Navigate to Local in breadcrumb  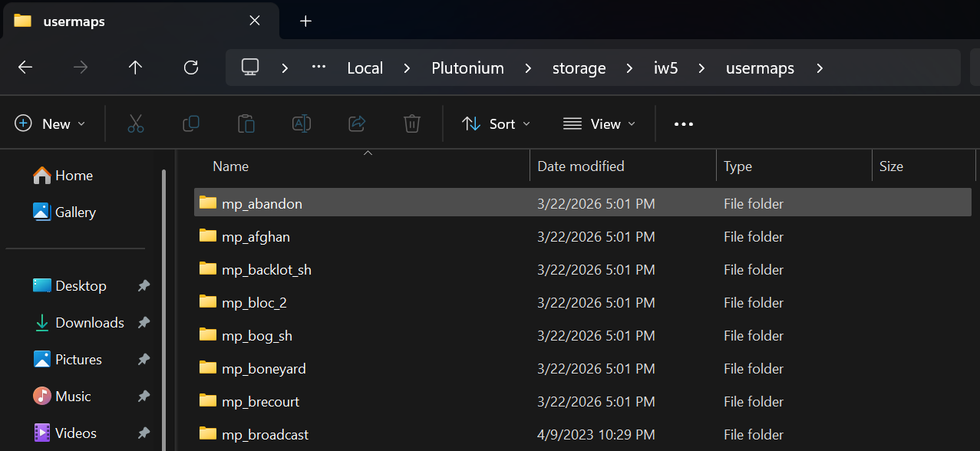tap(365, 68)
